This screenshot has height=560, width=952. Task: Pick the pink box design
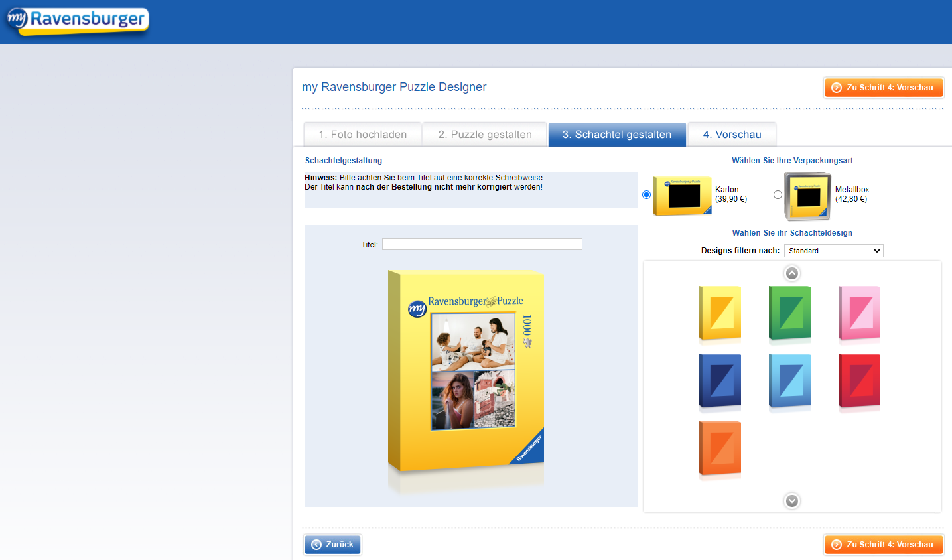(859, 313)
